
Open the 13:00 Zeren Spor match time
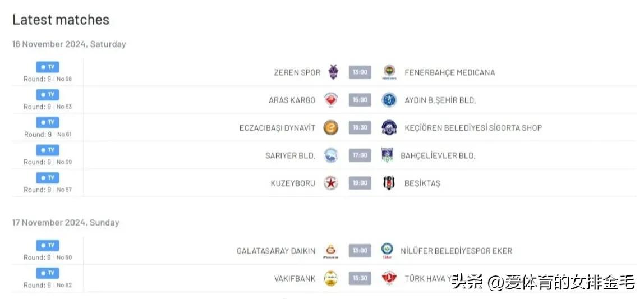click(360, 72)
